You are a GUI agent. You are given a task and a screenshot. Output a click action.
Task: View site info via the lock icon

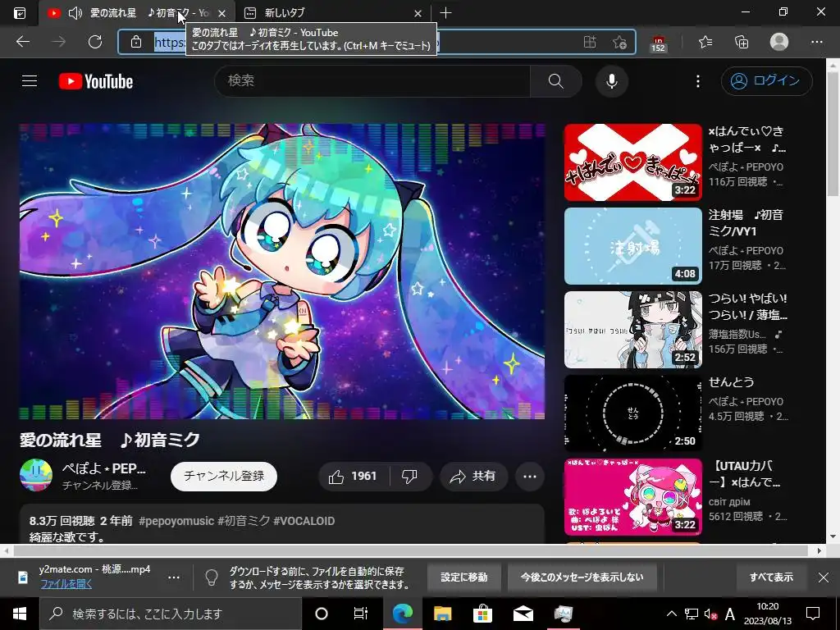pos(136,42)
